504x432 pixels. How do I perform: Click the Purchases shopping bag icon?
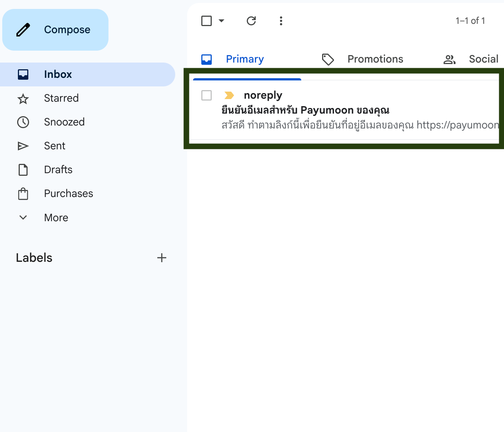[x=23, y=194]
